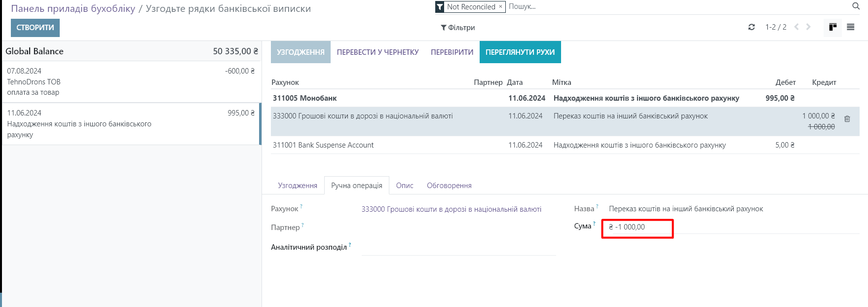
Task: Remove the Not Reconciled filter tag
Action: (x=500, y=6)
